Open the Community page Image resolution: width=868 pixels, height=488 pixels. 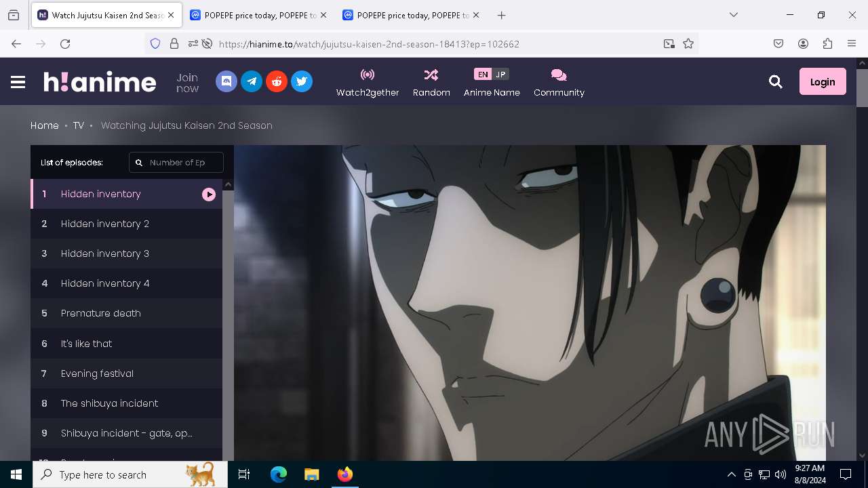coord(559,82)
